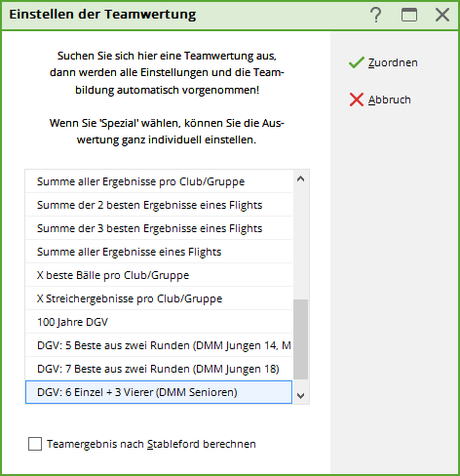Select the 100 Jahre DGV entry
460x476 pixels.
[x=159, y=322]
